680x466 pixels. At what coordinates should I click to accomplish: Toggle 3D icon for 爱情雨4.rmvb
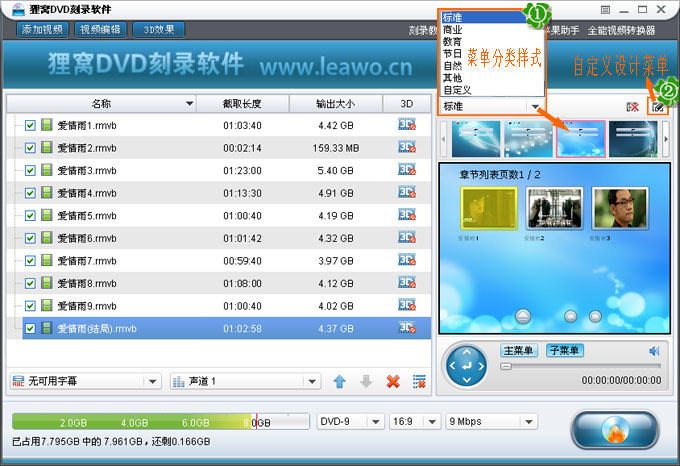pyautogui.click(x=407, y=192)
